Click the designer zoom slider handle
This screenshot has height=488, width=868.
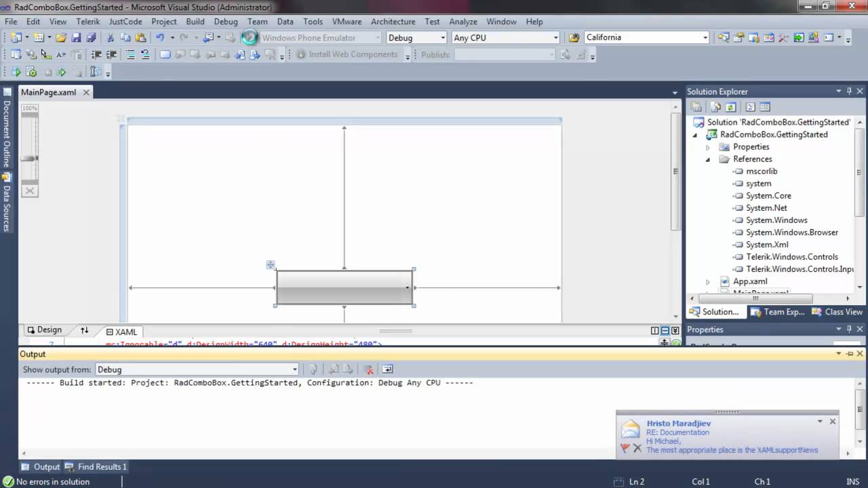click(x=30, y=158)
